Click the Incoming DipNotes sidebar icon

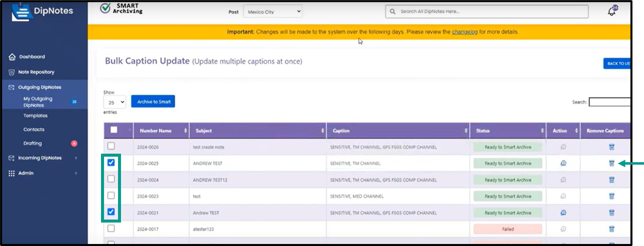pos(12,158)
